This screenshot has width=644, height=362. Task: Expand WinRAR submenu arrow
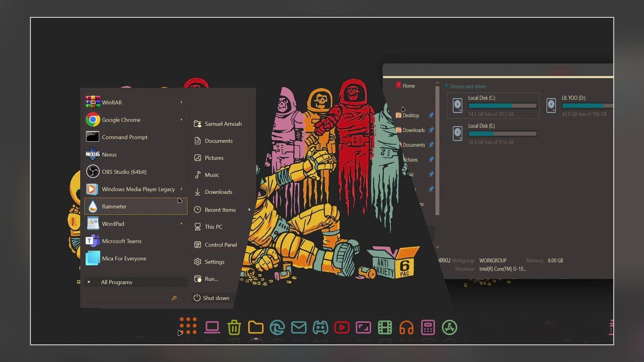coord(182,102)
